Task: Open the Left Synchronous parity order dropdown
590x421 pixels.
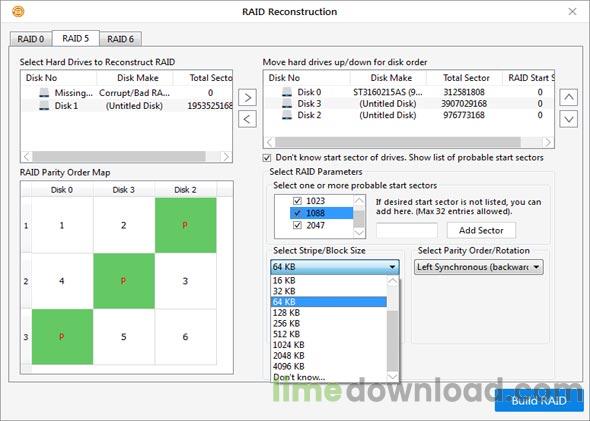Action: pos(479,267)
